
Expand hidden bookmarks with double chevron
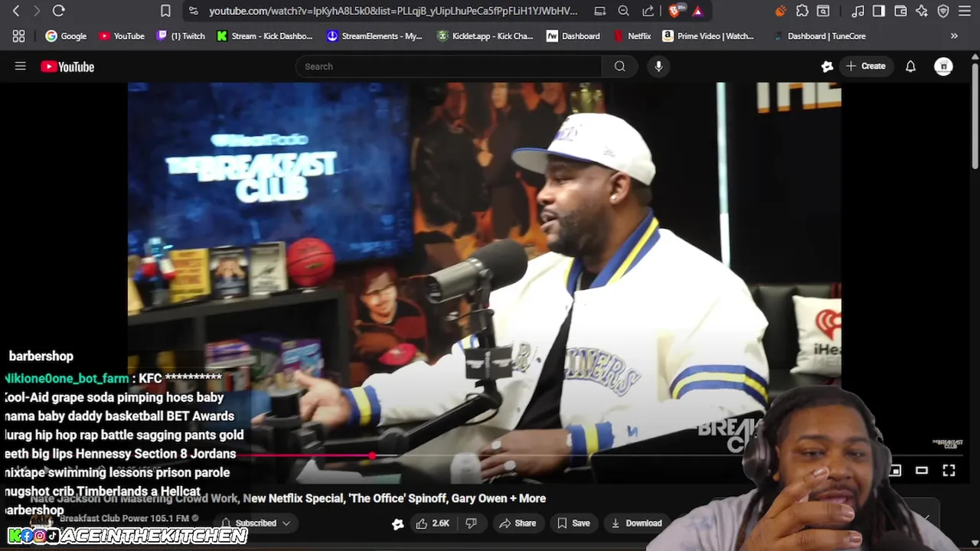pos(954,36)
